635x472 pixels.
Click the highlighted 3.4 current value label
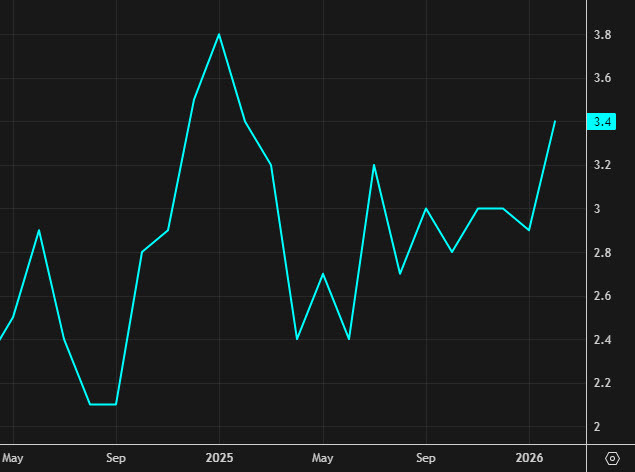602,122
